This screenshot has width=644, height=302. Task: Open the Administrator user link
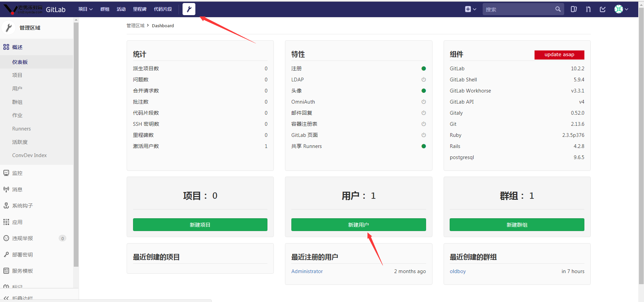[307, 271]
